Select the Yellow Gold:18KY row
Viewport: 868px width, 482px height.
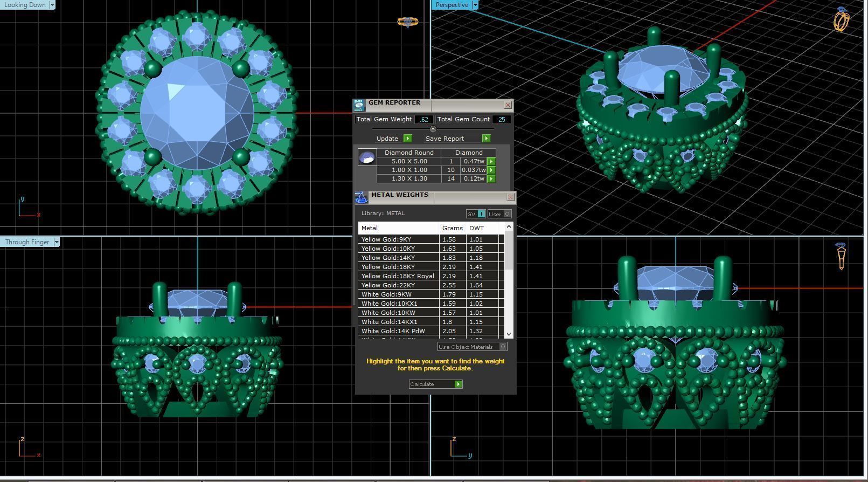coord(431,267)
